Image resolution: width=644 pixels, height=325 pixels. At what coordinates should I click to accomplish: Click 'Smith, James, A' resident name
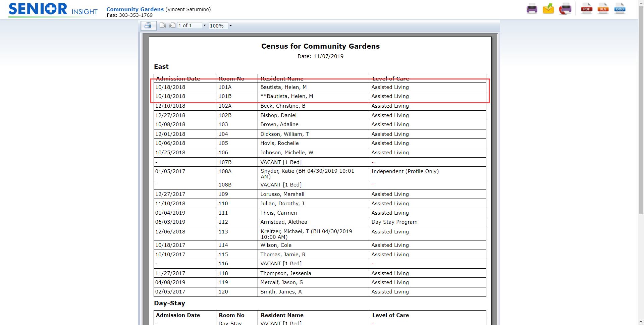[x=281, y=292]
